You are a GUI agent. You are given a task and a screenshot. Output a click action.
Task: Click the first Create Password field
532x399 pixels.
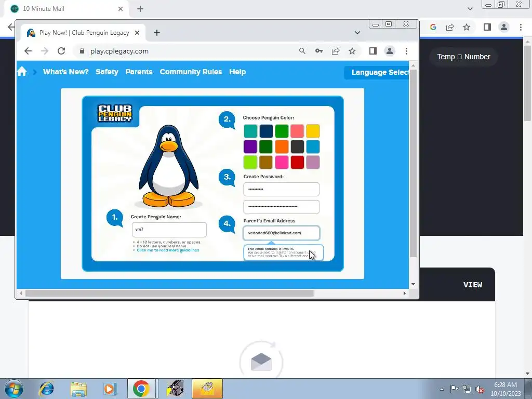pyautogui.click(x=281, y=189)
